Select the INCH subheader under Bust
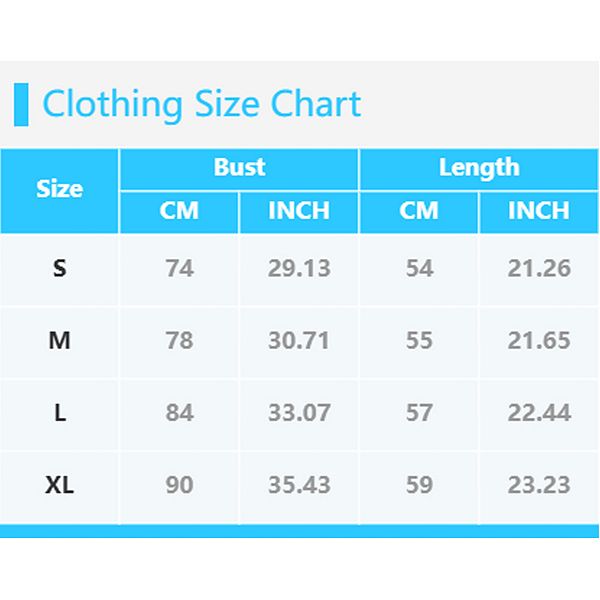This screenshot has height=600, width=600. [x=299, y=211]
